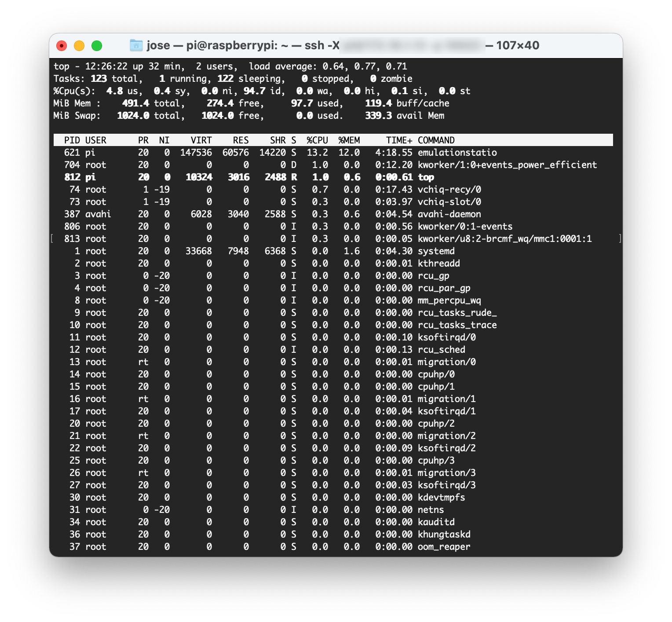Click the rcu_par_gp process name
This screenshot has width=672, height=622.
tap(444, 288)
